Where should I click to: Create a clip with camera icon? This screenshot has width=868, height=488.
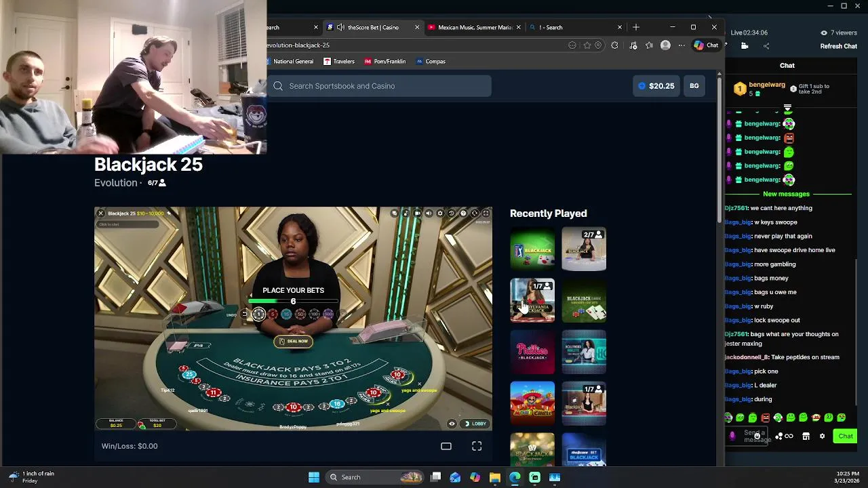745,46
